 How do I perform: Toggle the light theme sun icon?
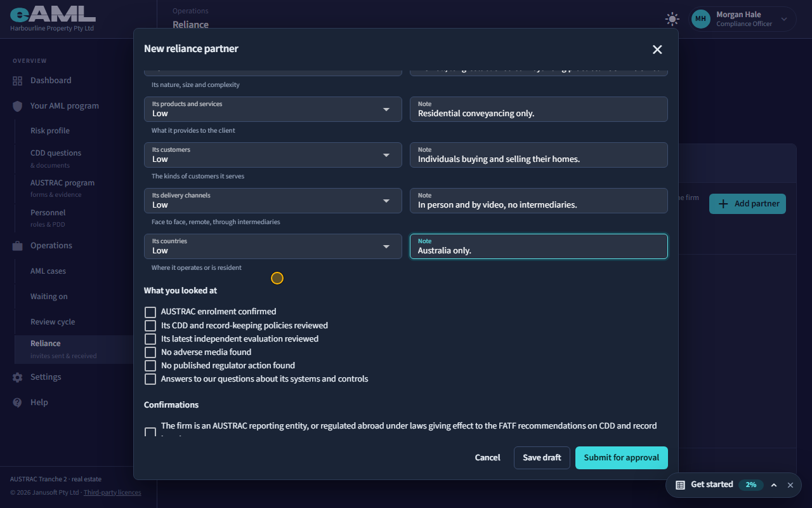[x=672, y=19]
